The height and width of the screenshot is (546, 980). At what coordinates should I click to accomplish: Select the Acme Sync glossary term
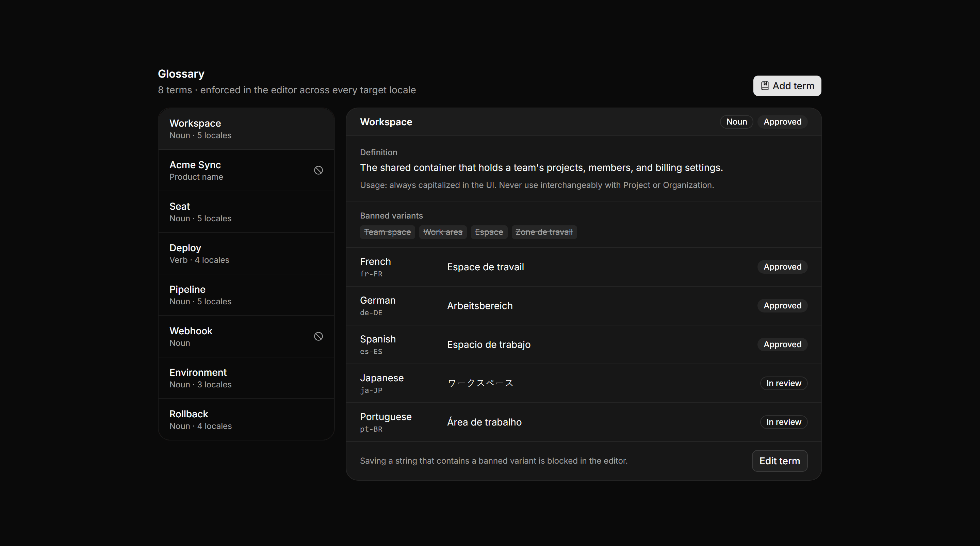click(x=246, y=171)
